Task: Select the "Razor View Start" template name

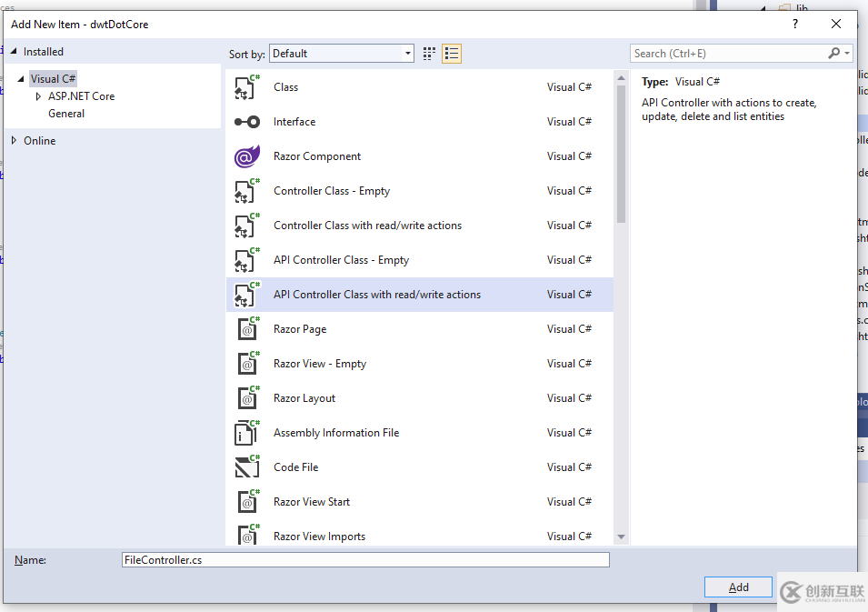Action: pos(312,502)
